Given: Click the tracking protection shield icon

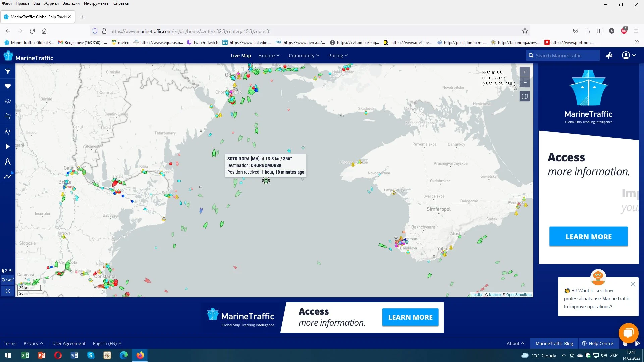Looking at the screenshot, I should tap(95, 31).
